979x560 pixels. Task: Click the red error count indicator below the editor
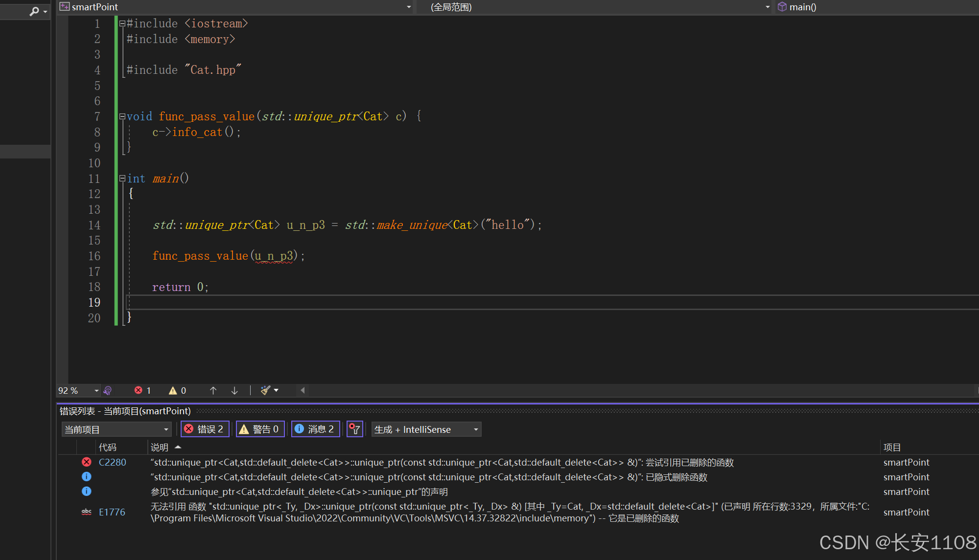[142, 390]
